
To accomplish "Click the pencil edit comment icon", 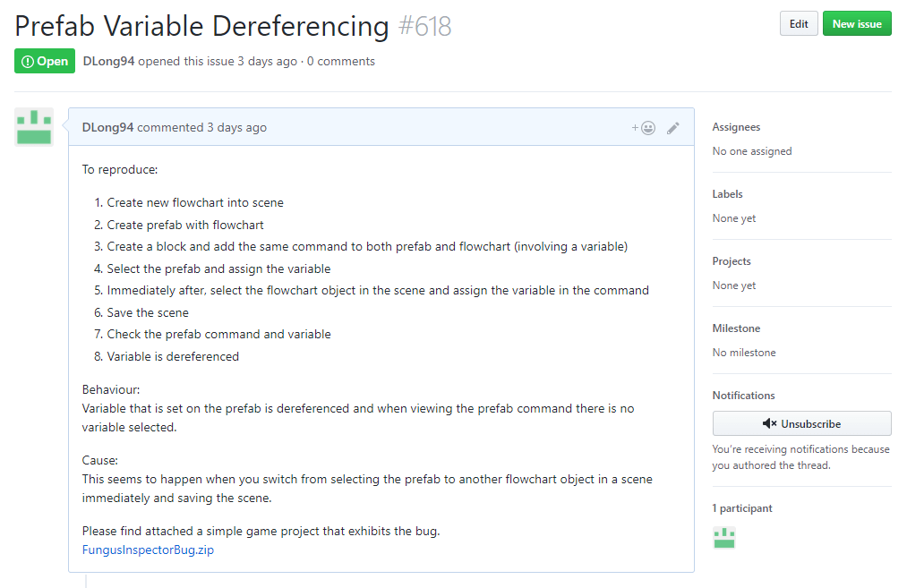I will [x=673, y=128].
